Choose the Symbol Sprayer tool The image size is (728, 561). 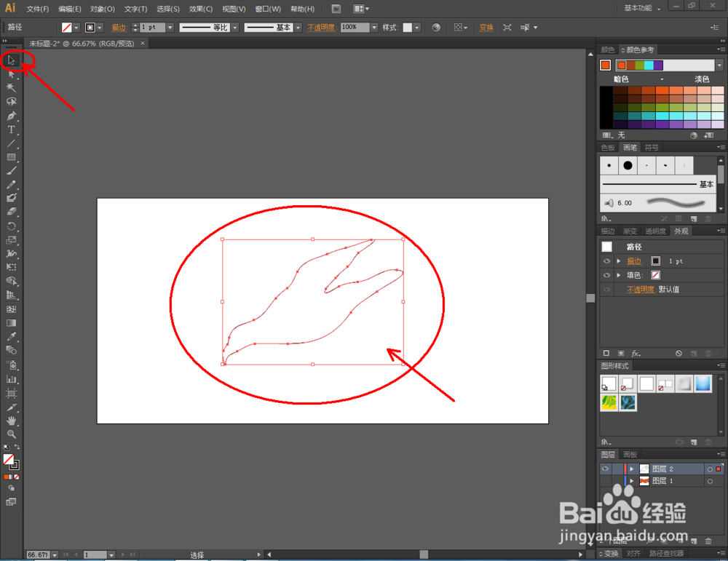click(11, 365)
